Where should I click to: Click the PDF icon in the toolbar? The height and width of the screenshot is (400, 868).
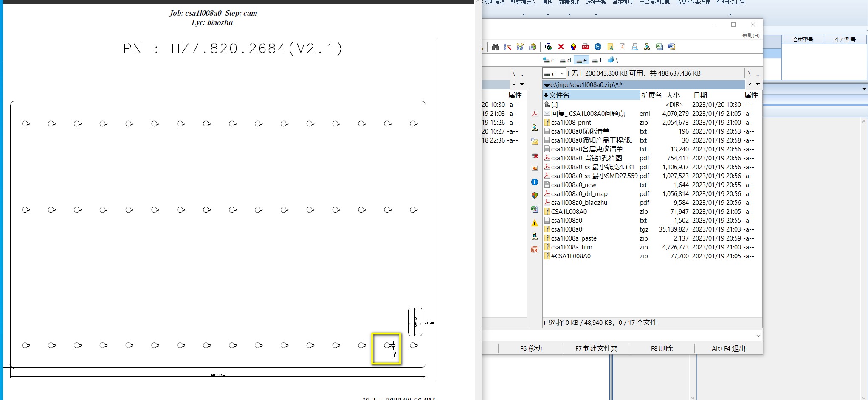[x=586, y=47]
